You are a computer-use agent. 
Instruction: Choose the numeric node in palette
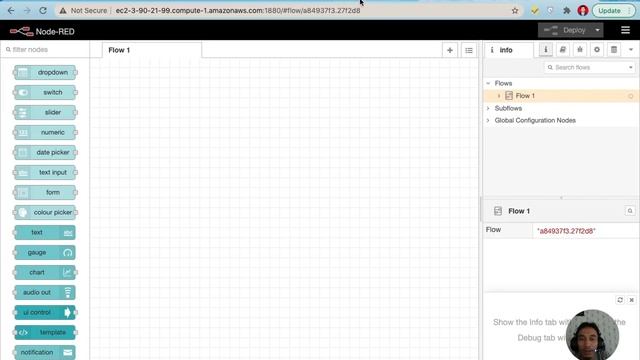pos(45,133)
